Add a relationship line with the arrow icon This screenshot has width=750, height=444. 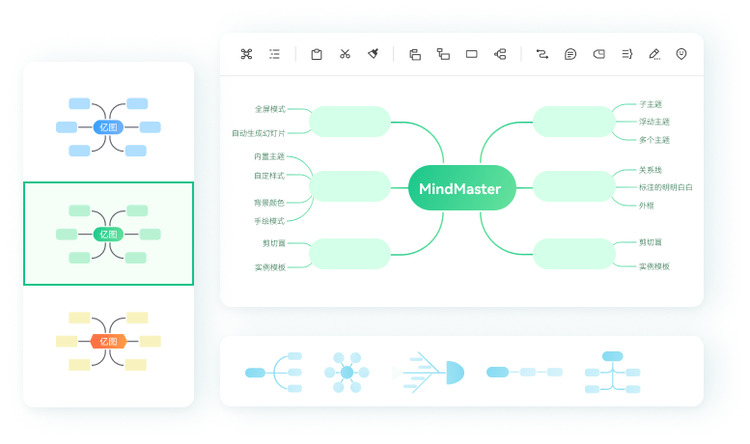[542, 54]
